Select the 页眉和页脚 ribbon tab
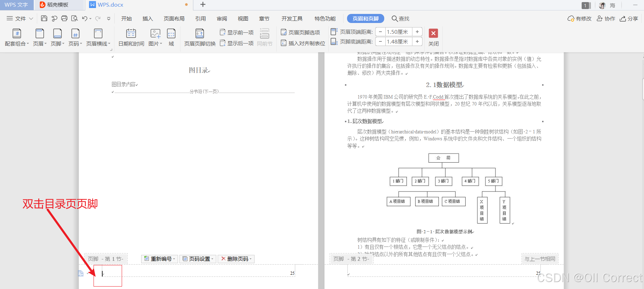Image resolution: width=644 pixels, height=289 pixels. click(365, 18)
